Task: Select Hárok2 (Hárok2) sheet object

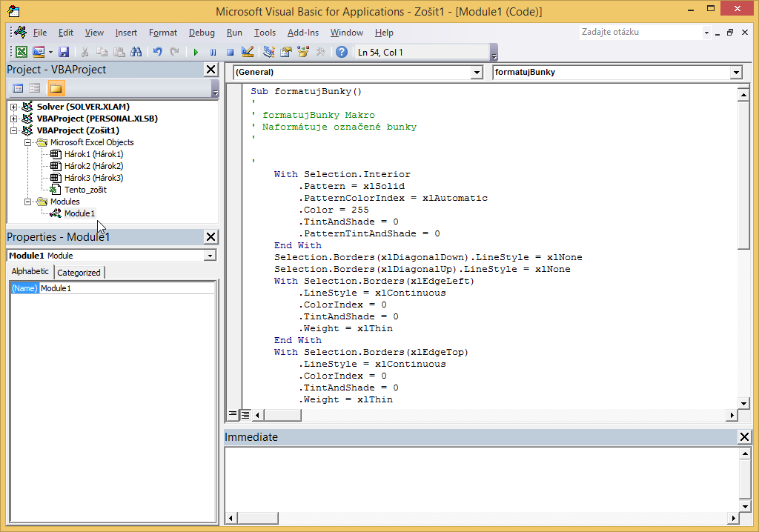Action: click(x=93, y=166)
